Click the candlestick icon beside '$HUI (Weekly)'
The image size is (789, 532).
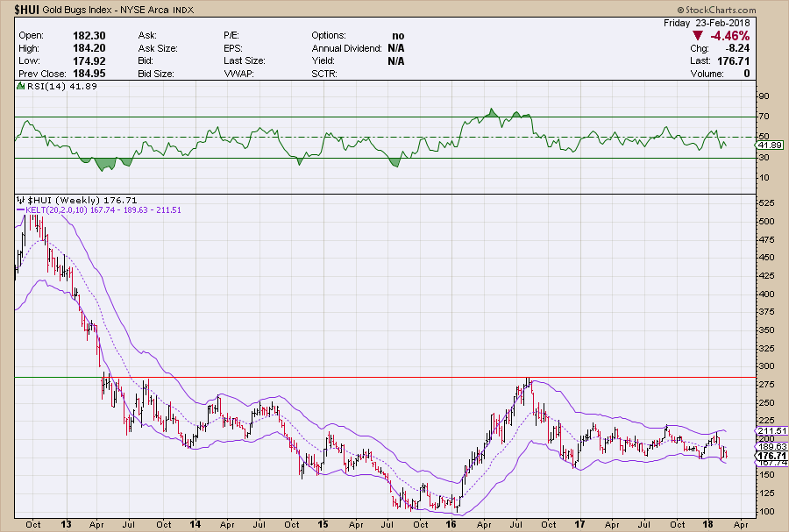click(x=21, y=200)
